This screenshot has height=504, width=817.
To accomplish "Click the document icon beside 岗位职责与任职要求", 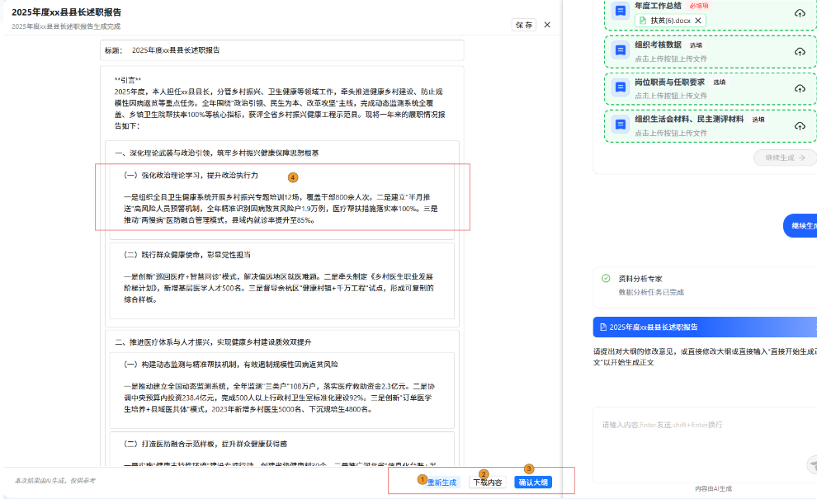I will point(620,87).
